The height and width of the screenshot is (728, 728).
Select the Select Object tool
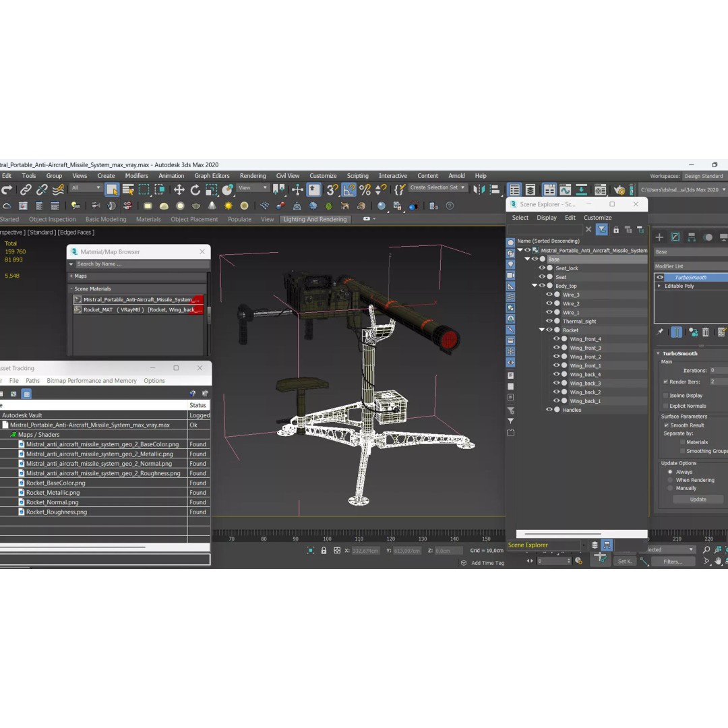pos(112,189)
